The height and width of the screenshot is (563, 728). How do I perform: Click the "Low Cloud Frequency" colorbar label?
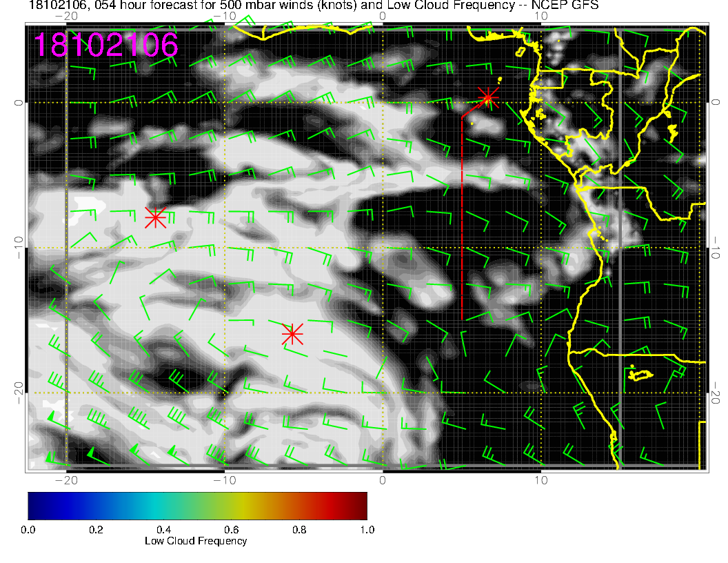(196, 541)
